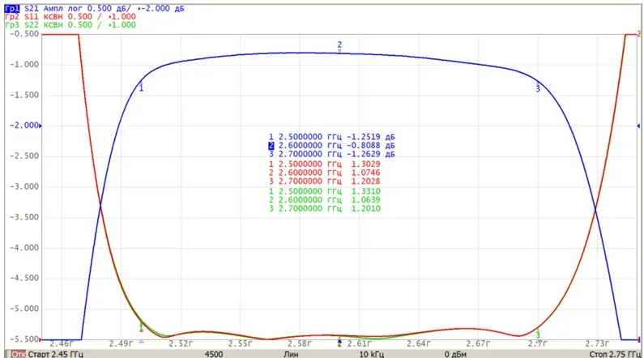644x358 pixels.
Task: Click the 2.49г frequency axis label
Action: click(122, 343)
